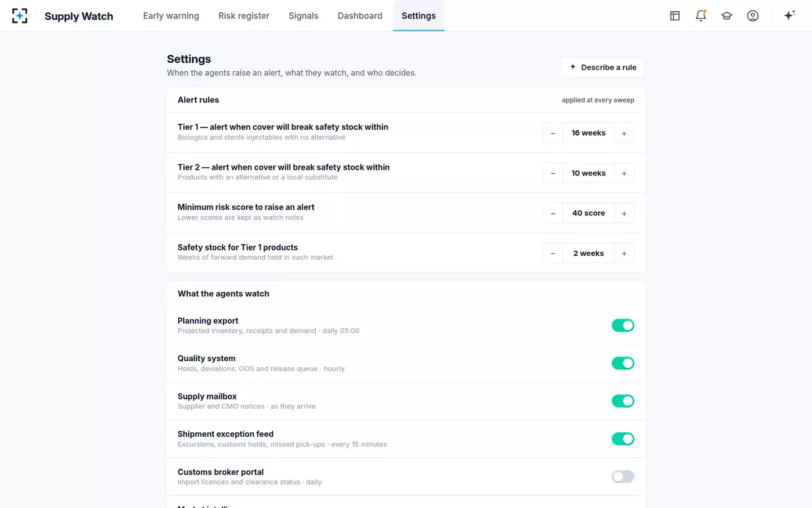Open the Risk register tab
Viewport: 812px width, 508px height.
pyautogui.click(x=244, y=16)
